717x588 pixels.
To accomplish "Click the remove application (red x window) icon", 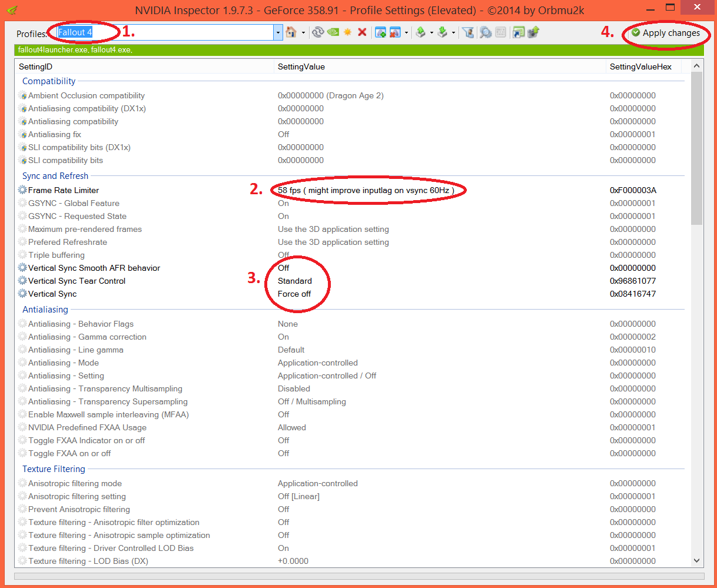I will coord(395,32).
